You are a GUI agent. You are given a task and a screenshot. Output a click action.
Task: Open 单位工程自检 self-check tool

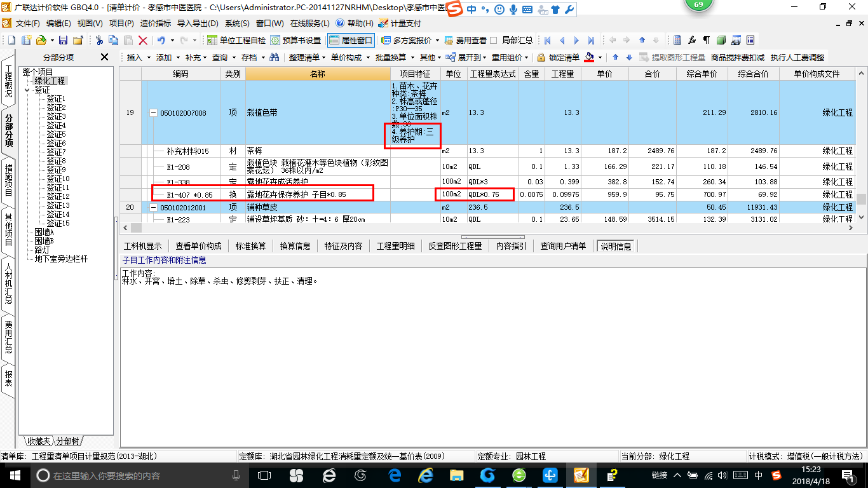click(236, 40)
